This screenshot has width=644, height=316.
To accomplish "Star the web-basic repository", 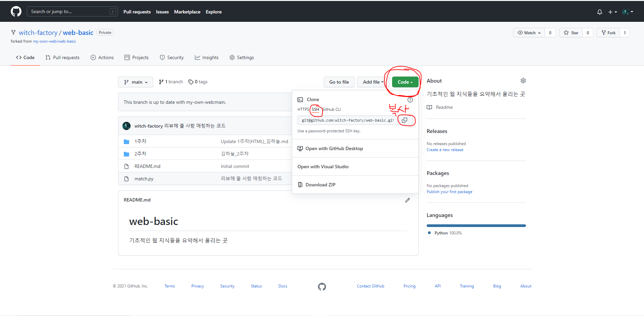I will click(x=571, y=33).
